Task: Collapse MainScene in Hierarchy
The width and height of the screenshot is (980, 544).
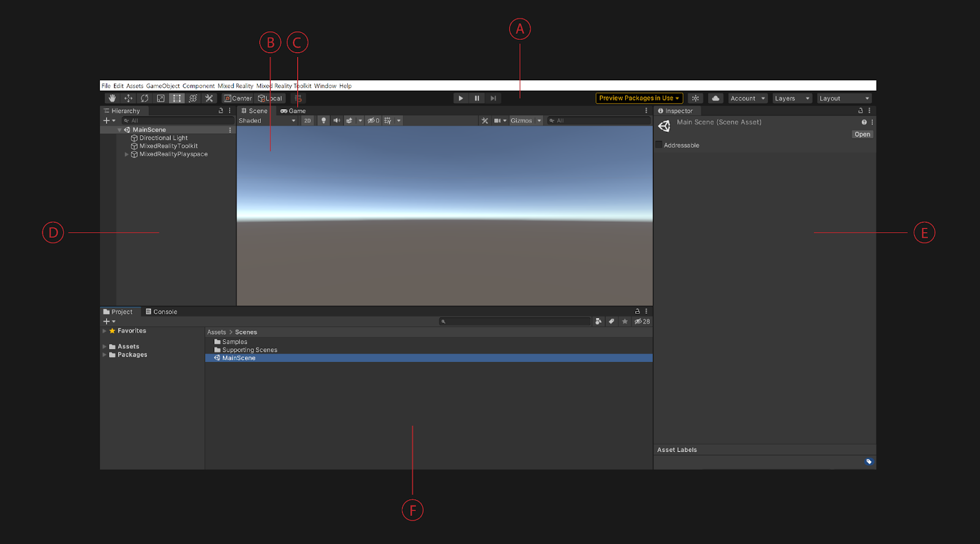Action: pos(119,130)
